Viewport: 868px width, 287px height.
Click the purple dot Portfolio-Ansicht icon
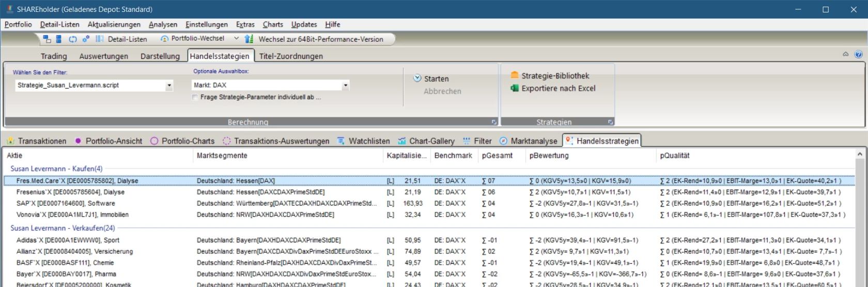tap(78, 141)
